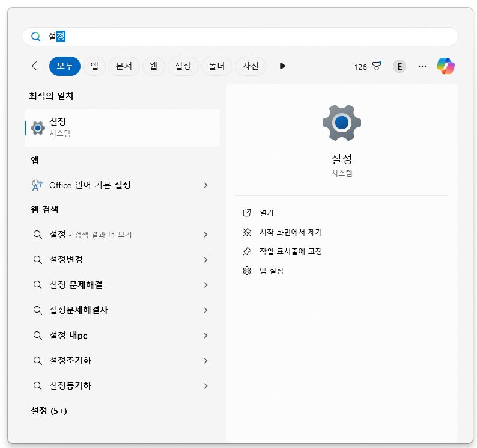Click search icon next to 설정 내pc
Viewport: 477px width, 448px height.
[37, 336]
